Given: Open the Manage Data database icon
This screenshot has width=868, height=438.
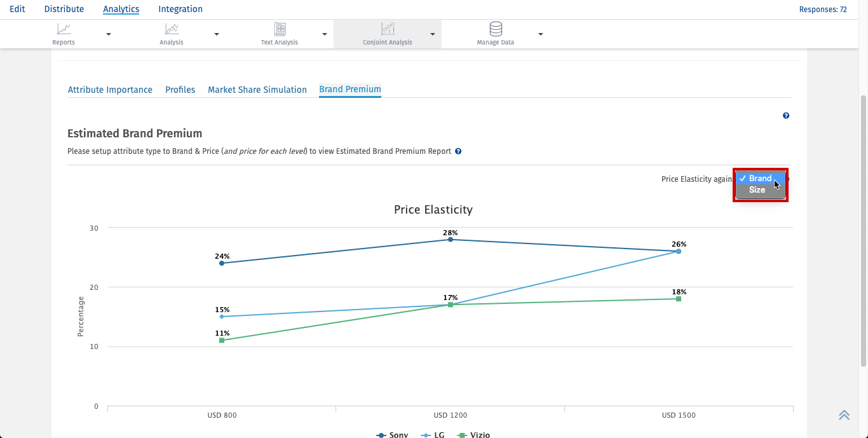Looking at the screenshot, I should click(496, 29).
